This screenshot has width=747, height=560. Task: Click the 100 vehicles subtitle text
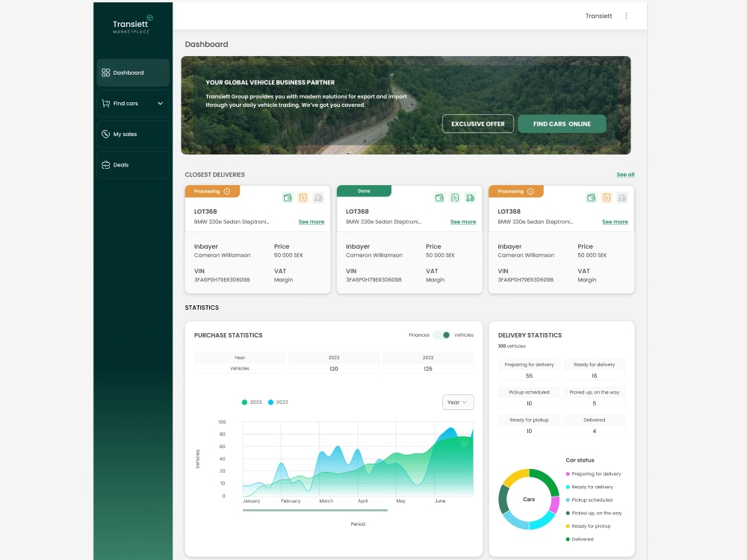point(512,346)
